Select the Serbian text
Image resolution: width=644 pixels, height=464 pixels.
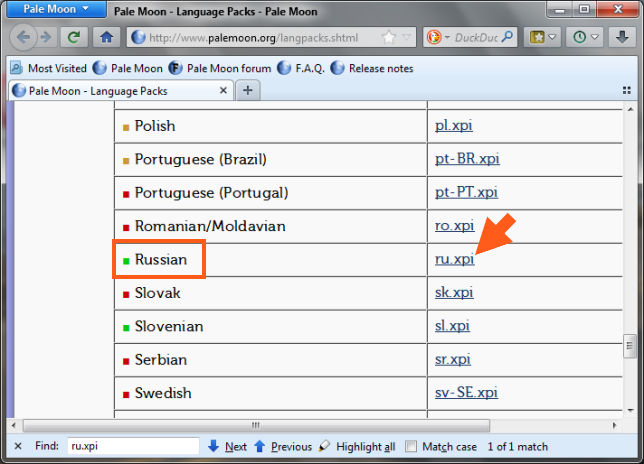[x=161, y=360]
